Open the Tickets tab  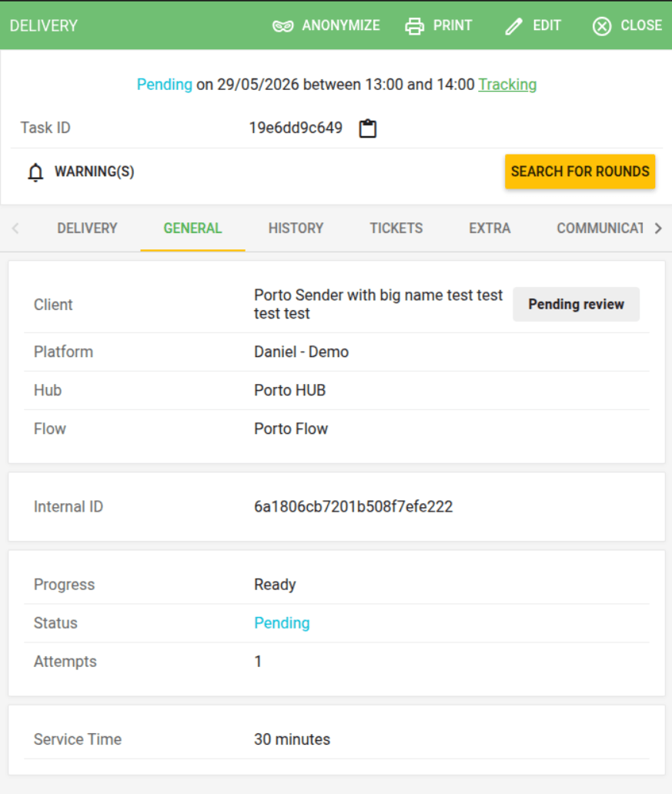click(396, 229)
